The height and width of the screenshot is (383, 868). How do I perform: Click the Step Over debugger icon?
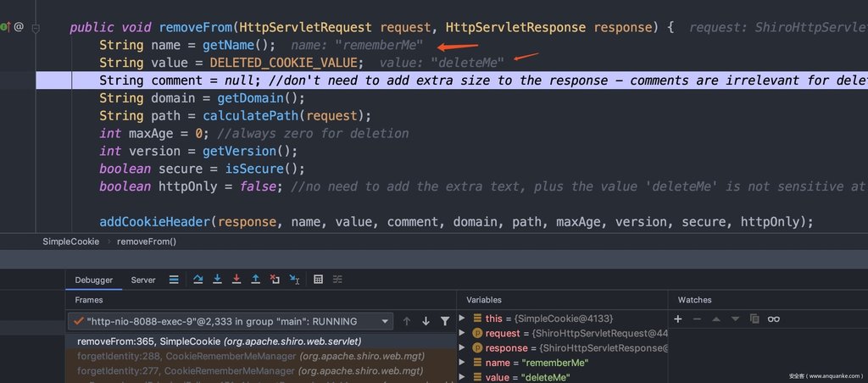point(198,280)
